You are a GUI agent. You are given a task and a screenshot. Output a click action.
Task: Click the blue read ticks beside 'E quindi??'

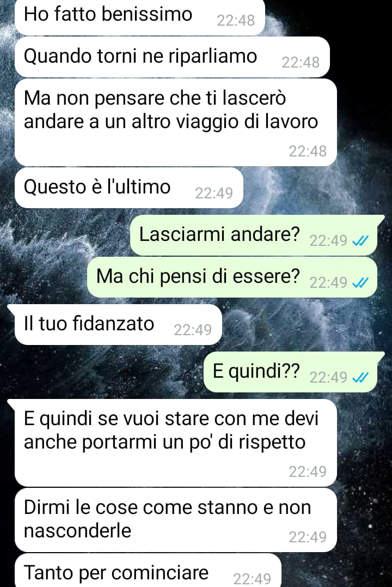[361, 377]
